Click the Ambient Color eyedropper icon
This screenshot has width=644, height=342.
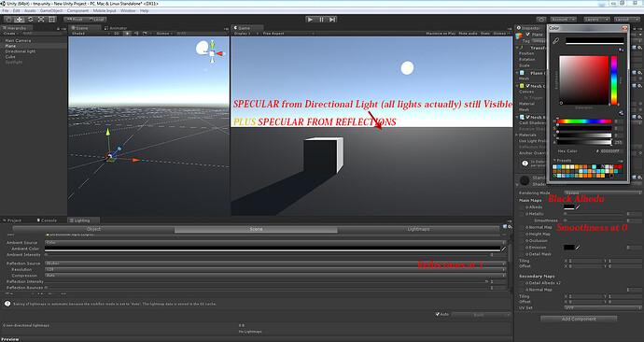pyautogui.click(x=503, y=249)
